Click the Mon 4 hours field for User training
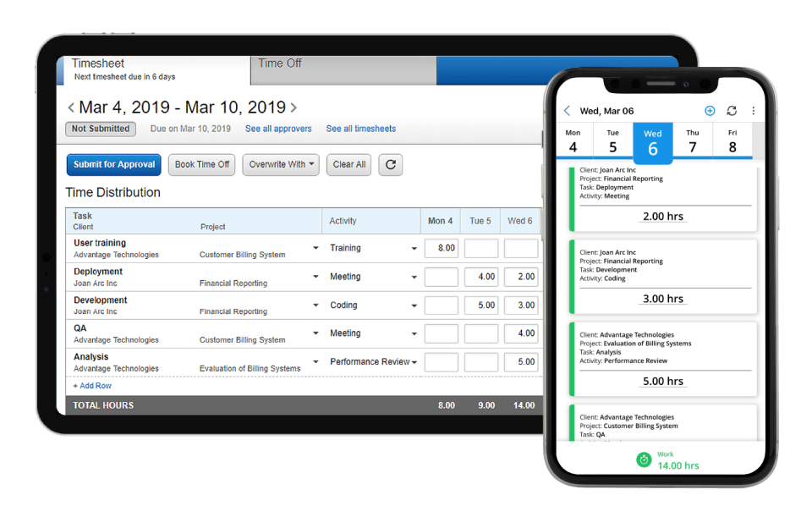Viewport: 812px width, 517px height. (441, 248)
